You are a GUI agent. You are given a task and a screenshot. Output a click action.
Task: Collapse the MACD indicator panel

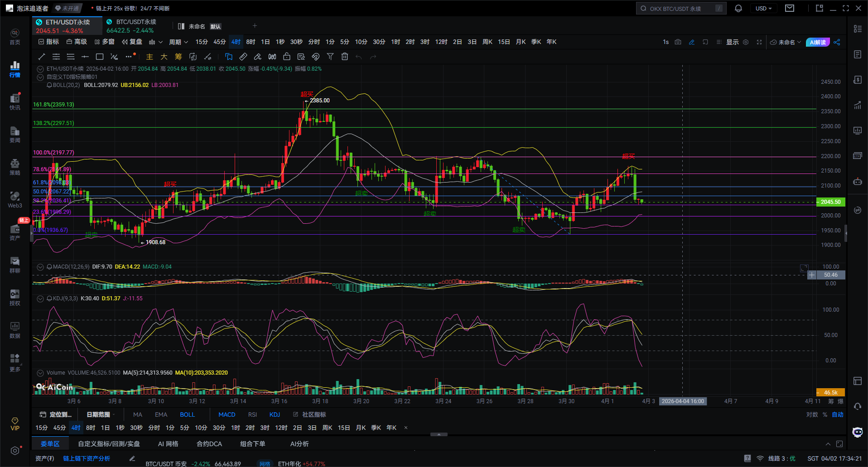click(40, 267)
